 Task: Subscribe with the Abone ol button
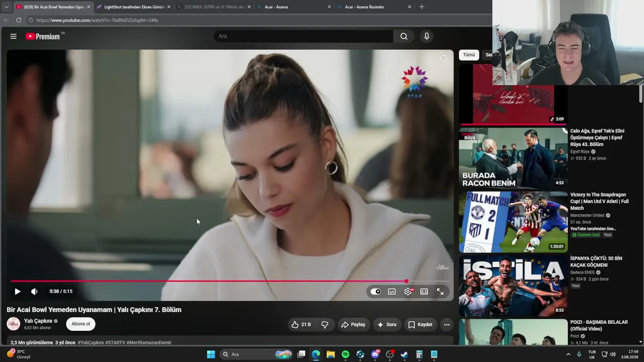[80, 324]
